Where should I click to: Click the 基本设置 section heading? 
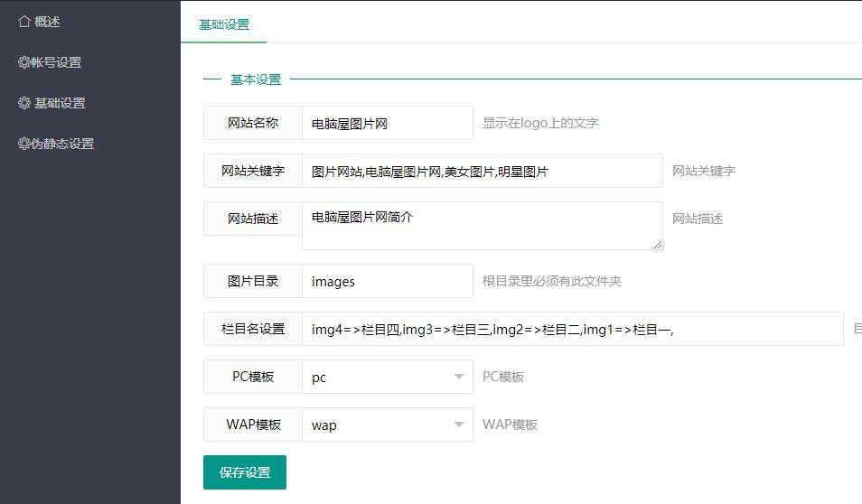[x=256, y=79]
